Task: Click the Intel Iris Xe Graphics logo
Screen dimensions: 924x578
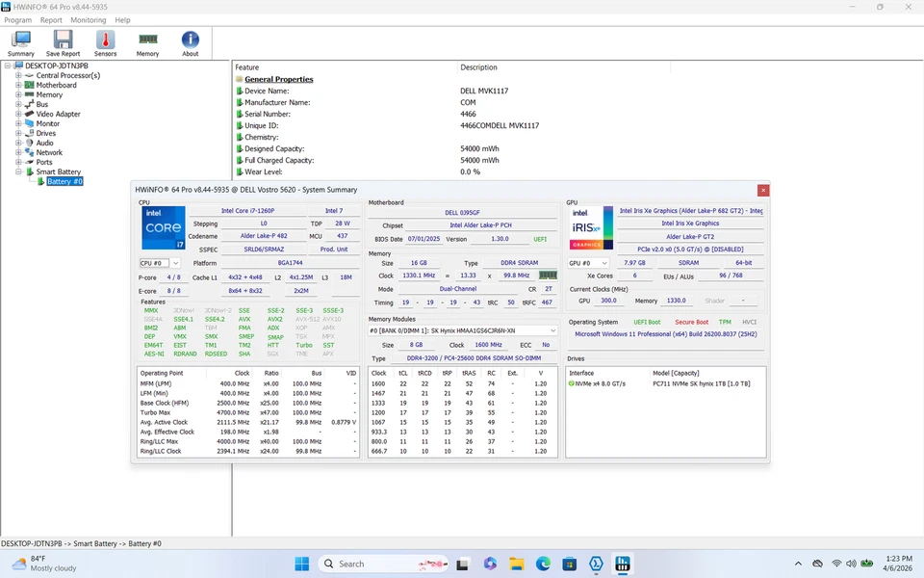Action: [x=591, y=227]
